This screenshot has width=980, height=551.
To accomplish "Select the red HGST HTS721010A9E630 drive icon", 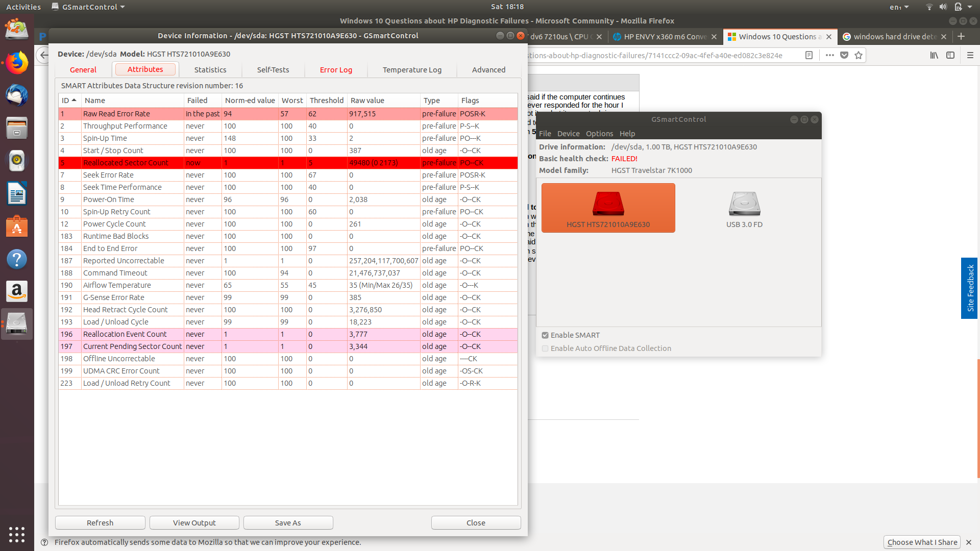I will click(x=608, y=204).
